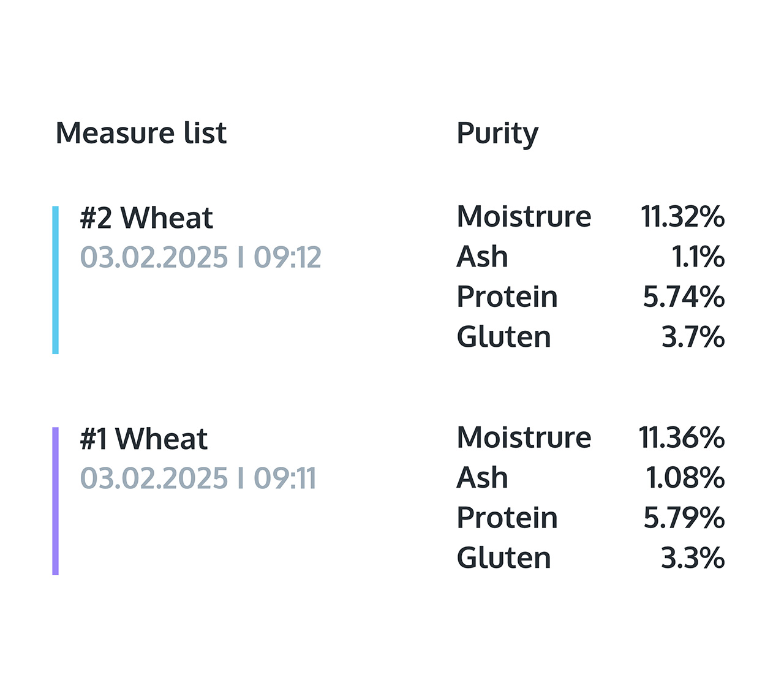This screenshot has width=784, height=680.
Task: Click the Ash label for #2 Wheat
Action: (x=482, y=257)
